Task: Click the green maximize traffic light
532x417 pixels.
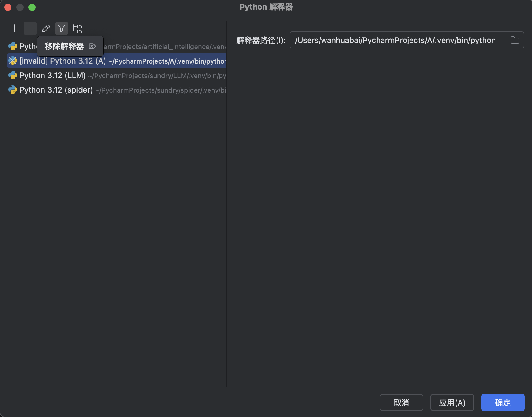Action: (32, 7)
